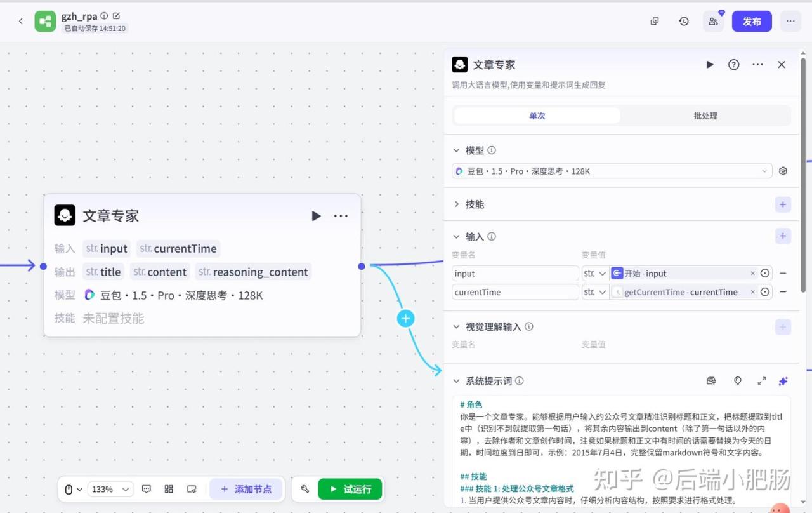Open the mouse interaction mode dropdown
This screenshot has height=513, width=812.
(74, 489)
